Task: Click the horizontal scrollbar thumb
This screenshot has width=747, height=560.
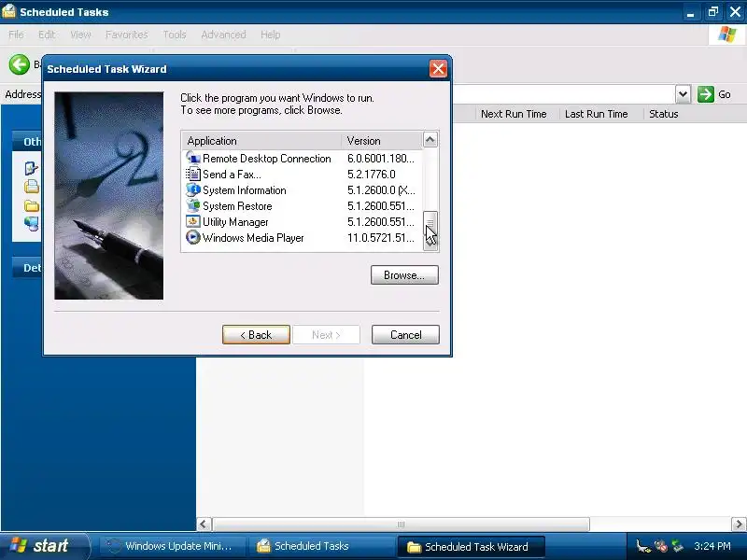Action: coord(401,525)
